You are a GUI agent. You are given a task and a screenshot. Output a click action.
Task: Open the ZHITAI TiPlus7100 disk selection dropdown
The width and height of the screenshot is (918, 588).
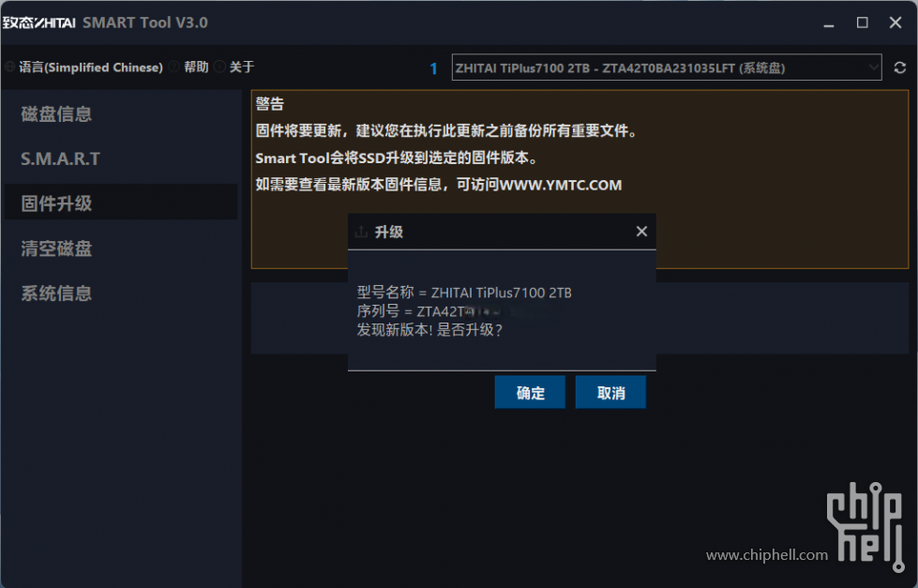pos(667,68)
